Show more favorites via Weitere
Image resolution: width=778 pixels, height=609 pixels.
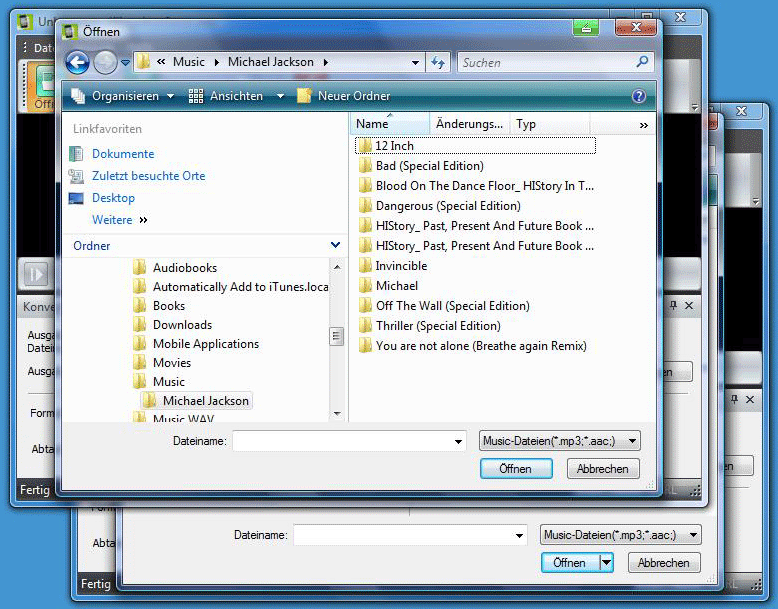tap(120, 220)
